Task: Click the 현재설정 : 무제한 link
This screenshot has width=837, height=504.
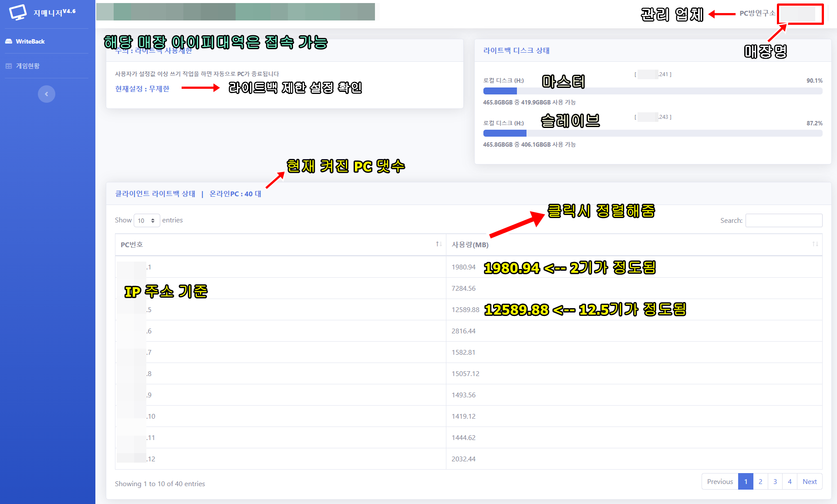Action: [x=142, y=89]
